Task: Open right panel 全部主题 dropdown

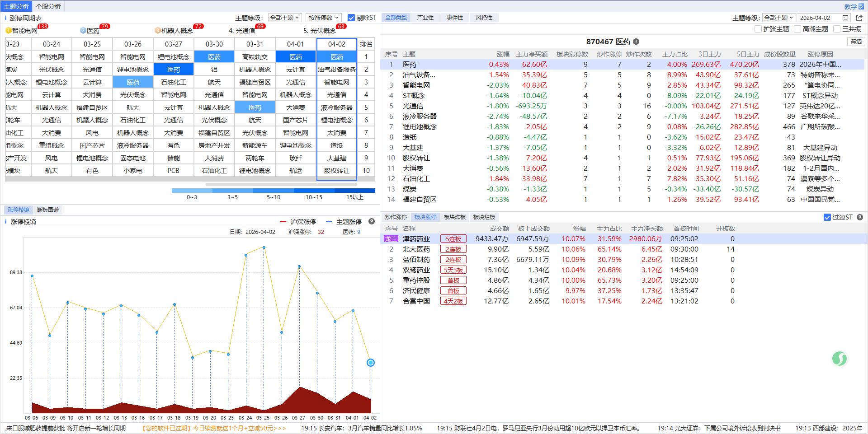Action: [x=778, y=18]
